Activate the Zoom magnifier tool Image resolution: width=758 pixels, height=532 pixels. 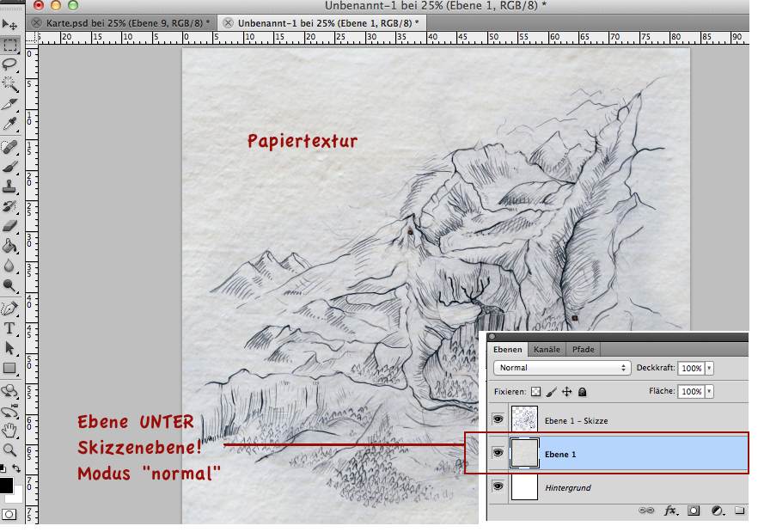(x=10, y=449)
